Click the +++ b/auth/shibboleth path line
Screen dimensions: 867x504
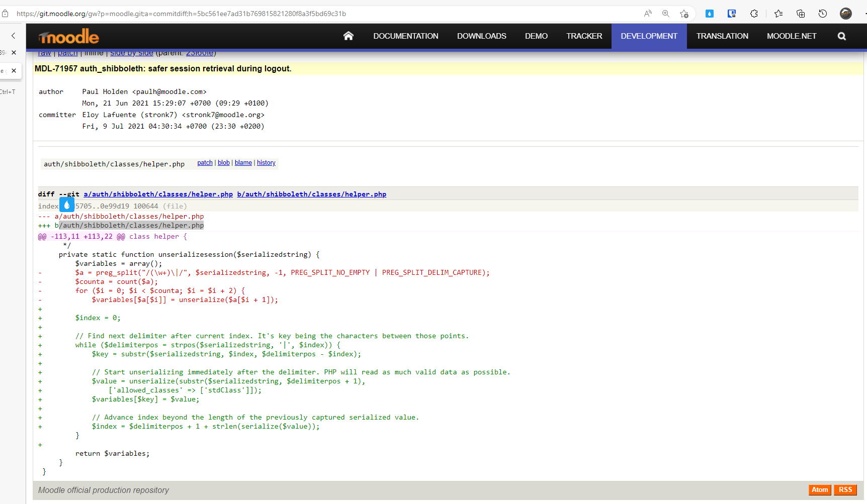(121, 226)
